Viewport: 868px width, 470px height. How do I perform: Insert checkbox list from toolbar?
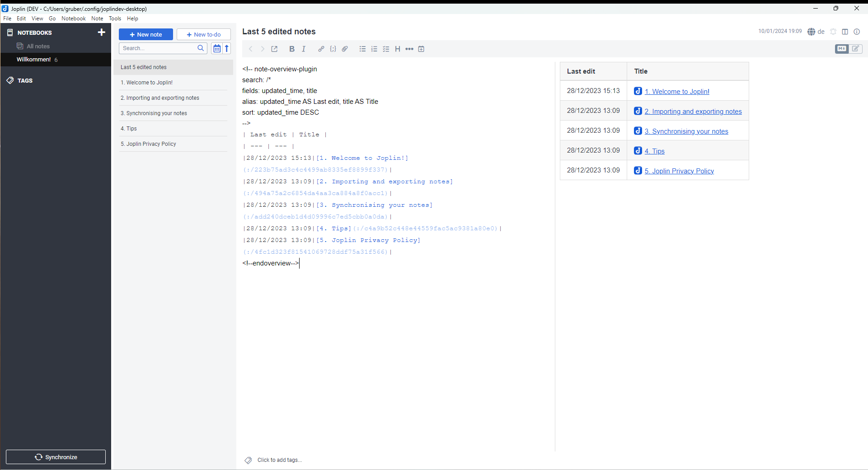coord(386,49)
